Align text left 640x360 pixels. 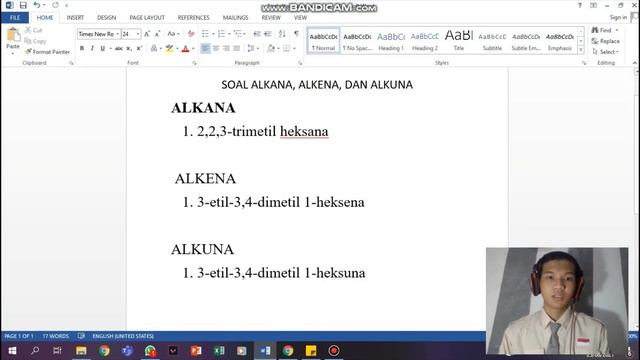tap(205, 49)
